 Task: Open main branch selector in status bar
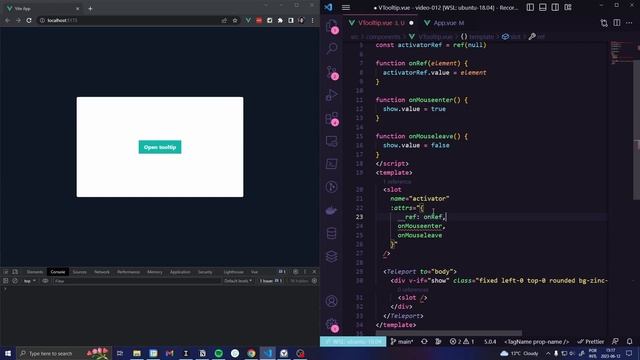[402, 342]
